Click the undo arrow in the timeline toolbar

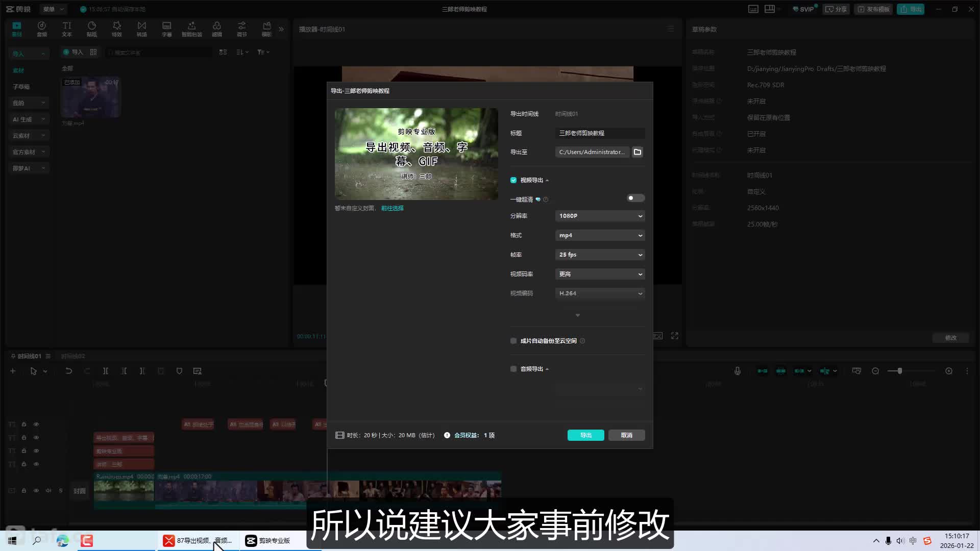tap(68, 371)
